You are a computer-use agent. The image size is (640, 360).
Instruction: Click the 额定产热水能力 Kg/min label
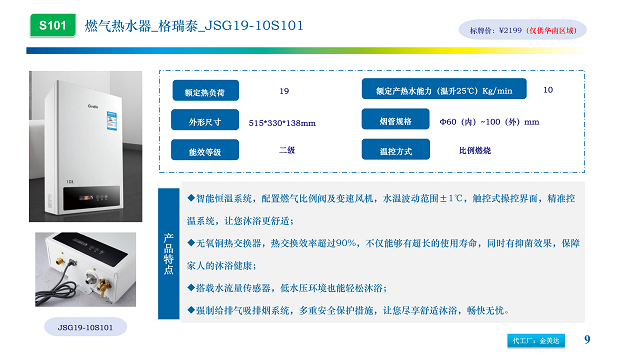444,89
